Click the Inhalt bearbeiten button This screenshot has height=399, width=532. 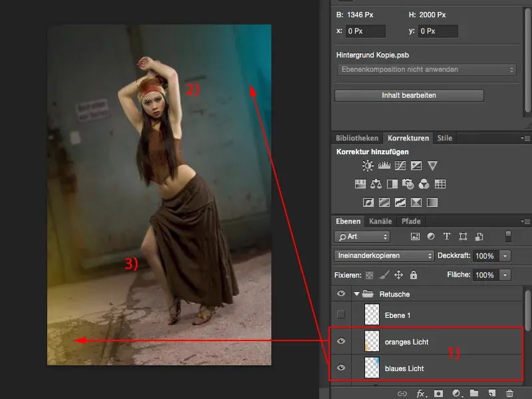pos(409,95)
